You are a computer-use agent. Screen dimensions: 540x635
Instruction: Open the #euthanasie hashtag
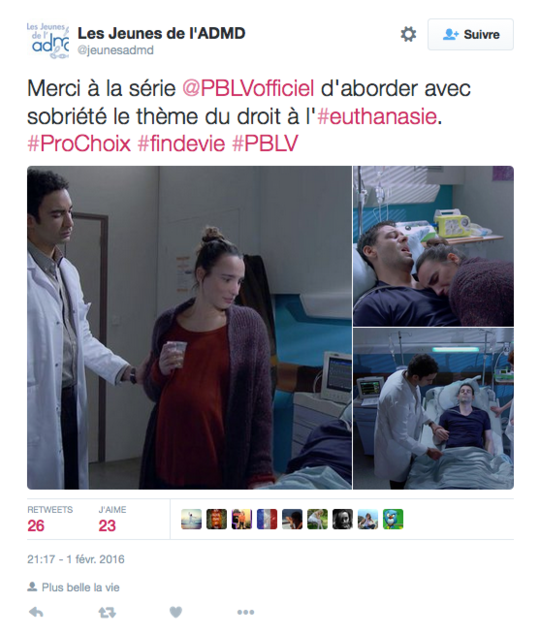coord(378,117)
